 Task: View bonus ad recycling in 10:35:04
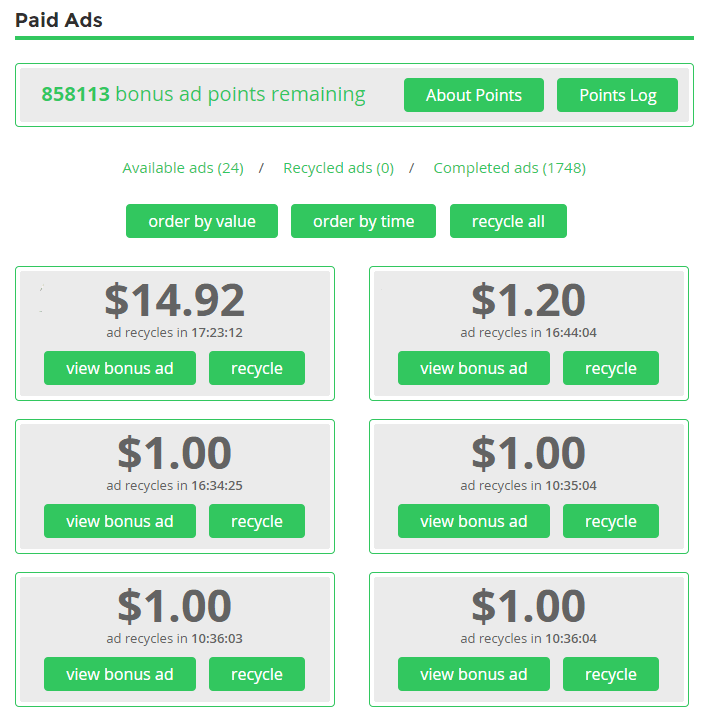click(x=474, y=521)
